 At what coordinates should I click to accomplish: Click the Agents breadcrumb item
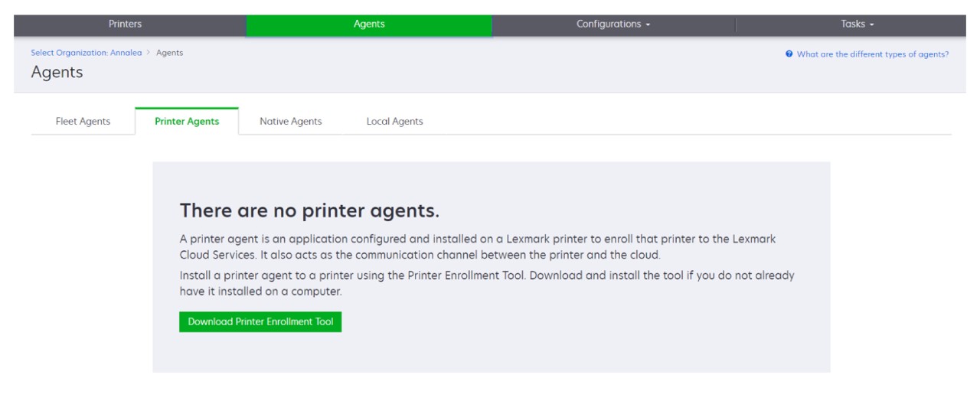click(169, 53)
